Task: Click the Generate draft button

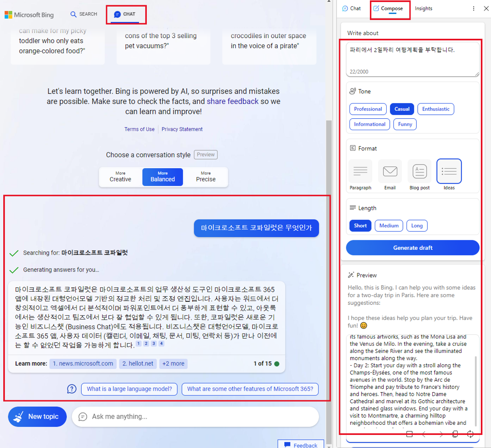Action: tap(412, 248)
